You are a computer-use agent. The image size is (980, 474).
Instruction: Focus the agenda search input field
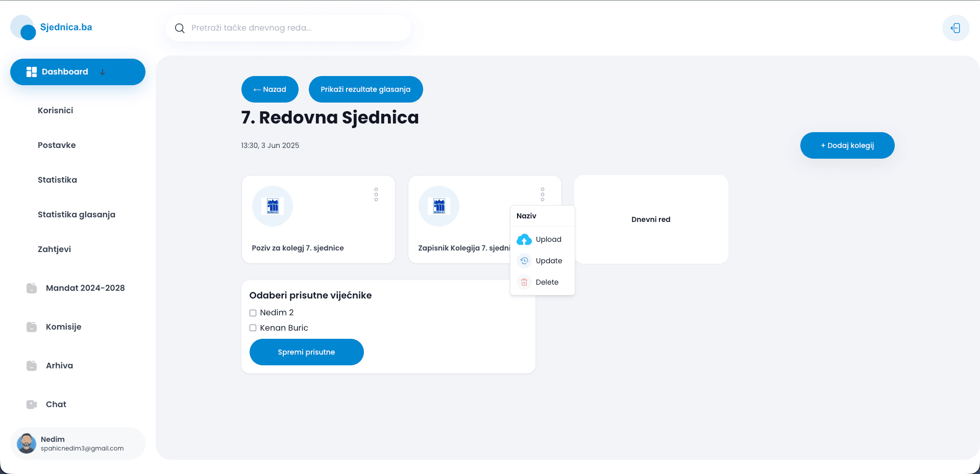(296, 28)
